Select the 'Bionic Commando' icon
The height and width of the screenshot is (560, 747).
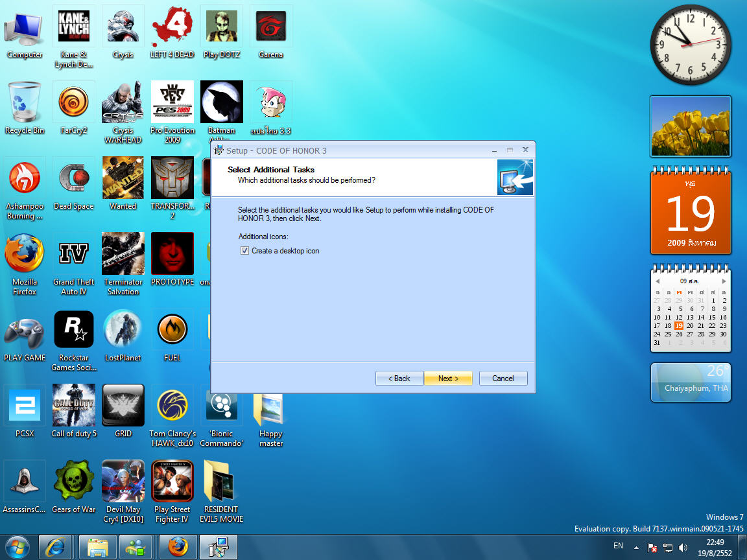pos(222,419)
